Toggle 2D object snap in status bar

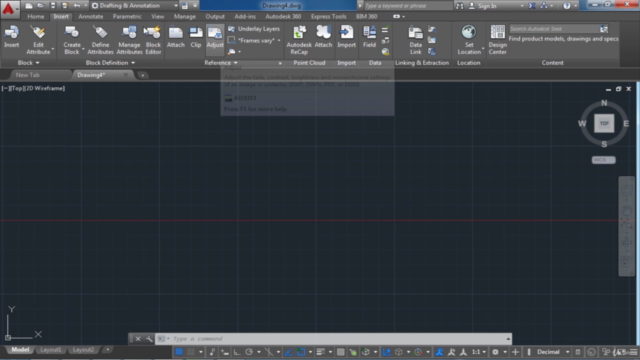coord(301,352)
